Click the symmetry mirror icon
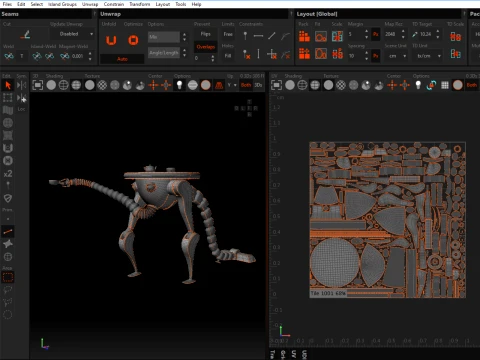Screen dimensions: 480x360 (x=21, y=85)
